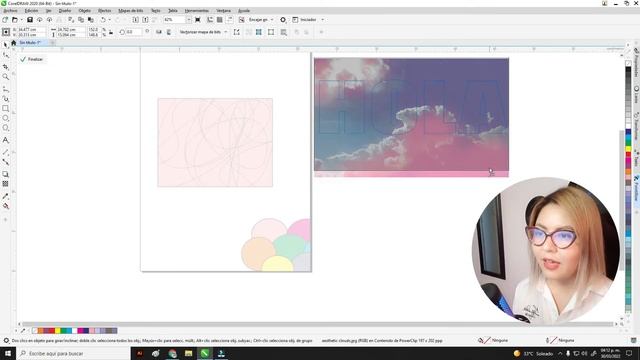Select the Artistic Media tool
Image resolution: width=640 pixels, height=360 pixels.
coord(5,98)
